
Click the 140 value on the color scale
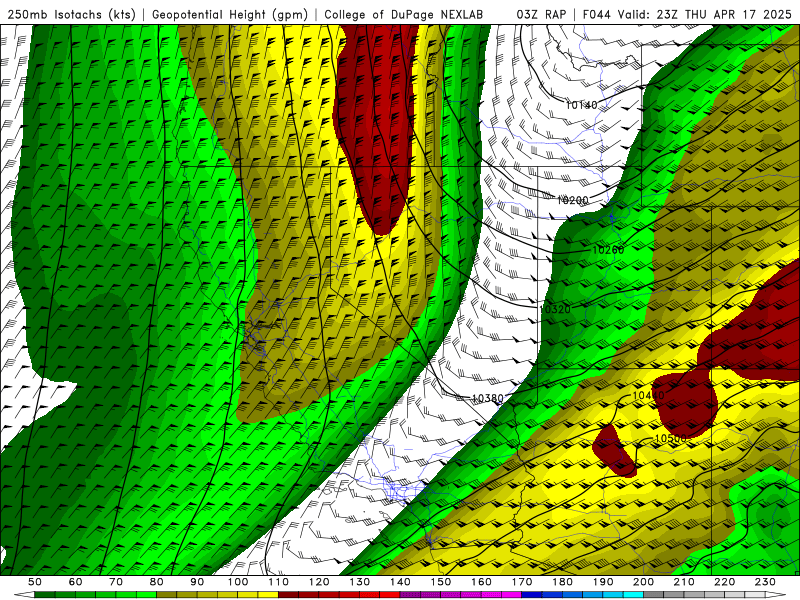pos(400,582)
